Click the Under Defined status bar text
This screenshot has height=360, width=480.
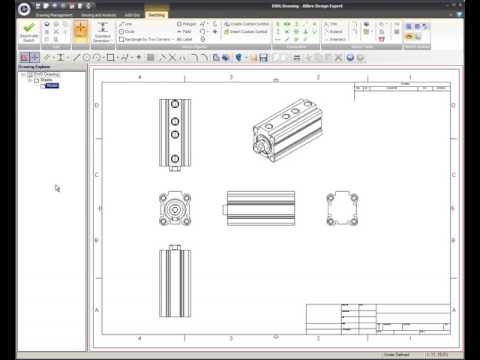coord(397,355)
